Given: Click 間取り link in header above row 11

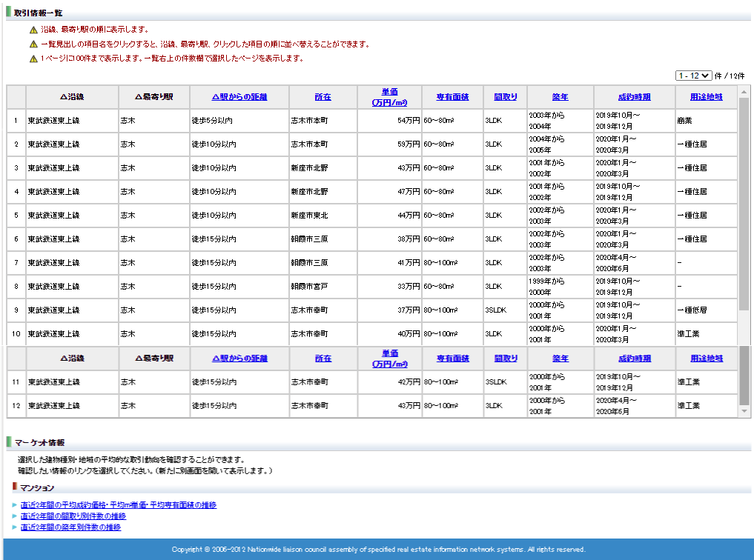Looking at the screenshot, I should pos(506,359).
